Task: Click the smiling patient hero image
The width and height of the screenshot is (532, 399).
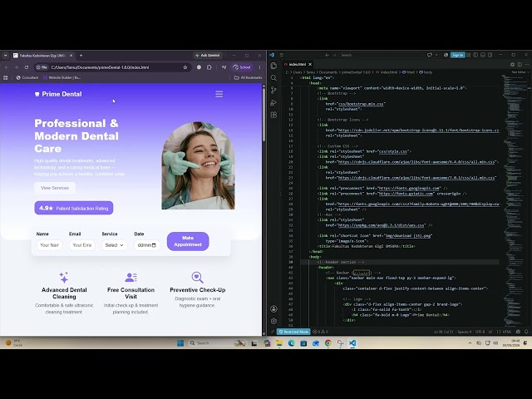Action: click(198, 165)
